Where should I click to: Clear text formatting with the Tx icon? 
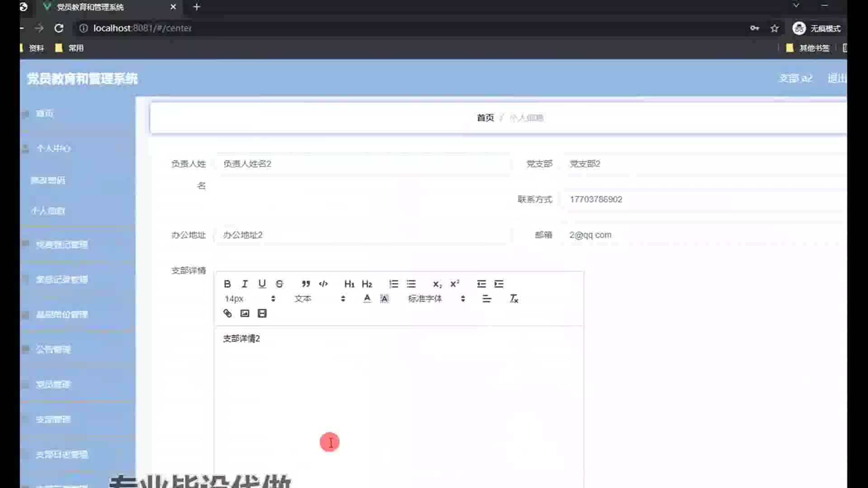(x=514, y=299)
